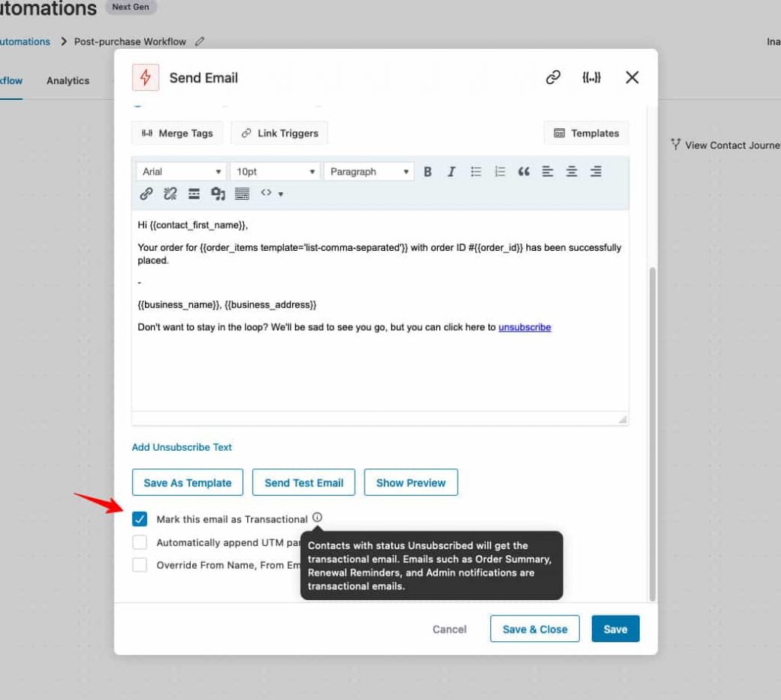
Task: Click the blue Save button
Action: click(615, 629)
